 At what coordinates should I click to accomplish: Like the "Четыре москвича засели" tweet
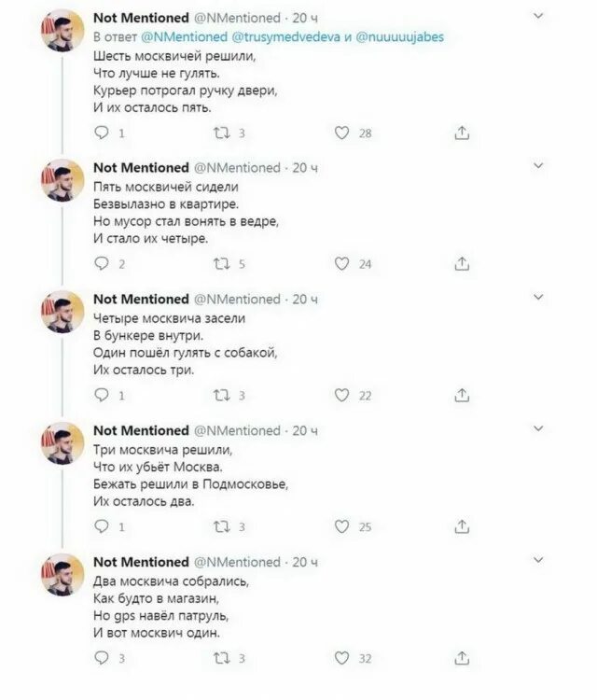(342, 396)
